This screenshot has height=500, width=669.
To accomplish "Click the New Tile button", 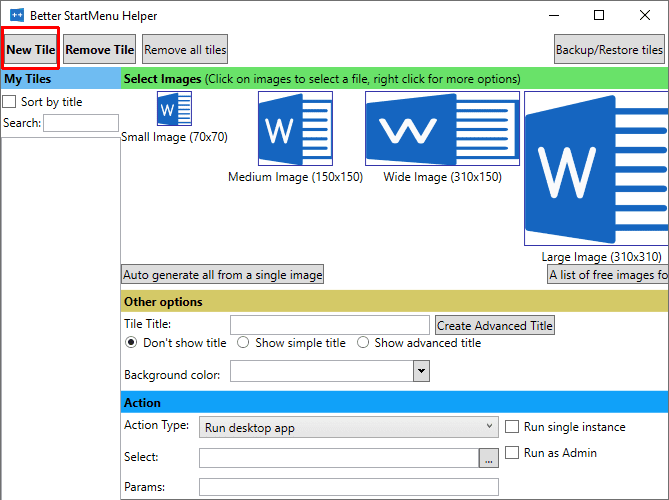I will pos(31,50).
